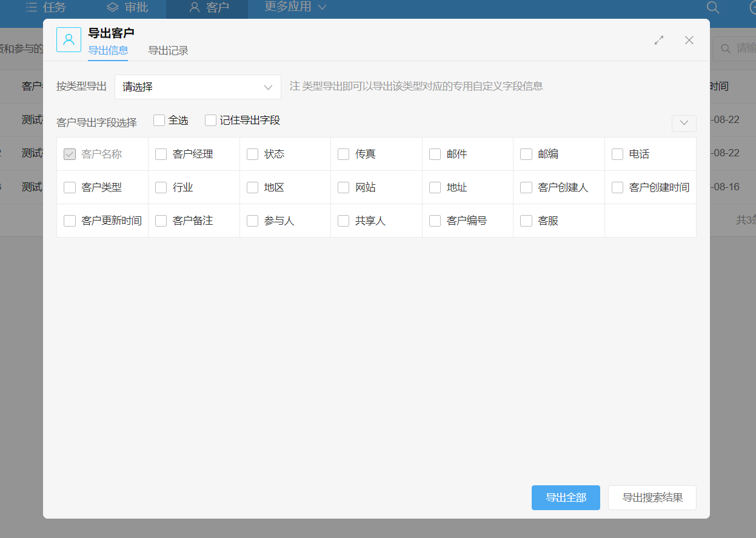Click the 客户 person icon in navigation
756x538 pixels.
(x=194, y=8)
